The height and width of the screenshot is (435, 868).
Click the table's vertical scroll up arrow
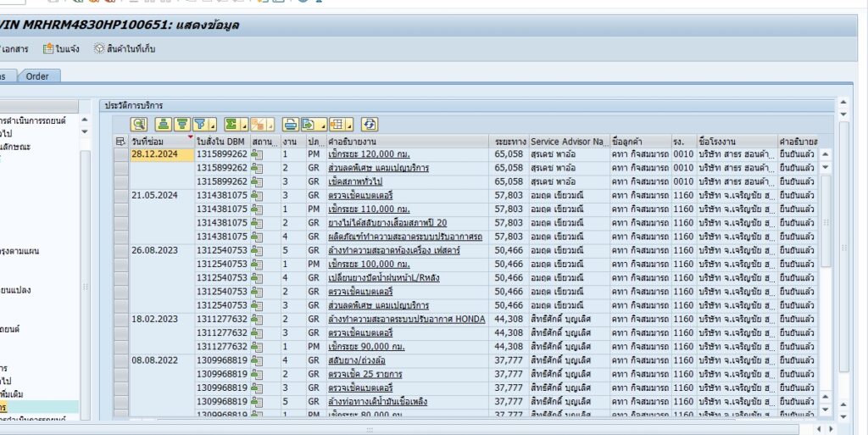click(x=826, y=154)
